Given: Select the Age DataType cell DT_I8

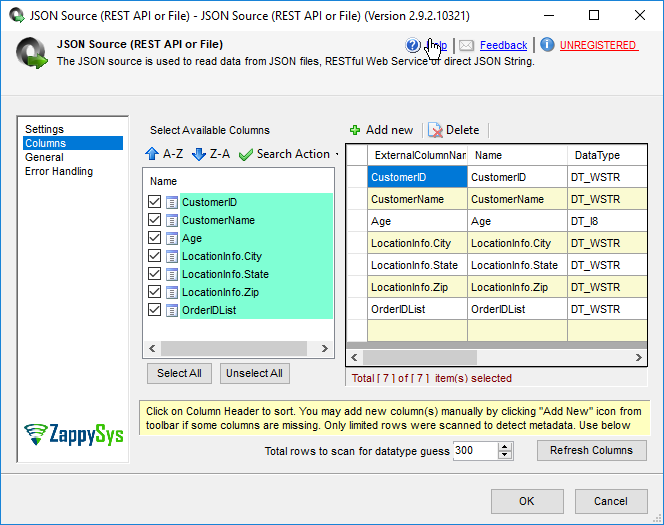Looking at the screenshot, I should (x=607, y=221).
